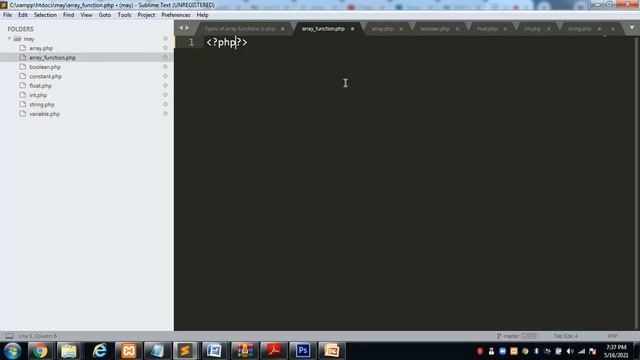This screenshot has width=640, height=360.
Task: Launch Google Chrome from the taskbar
Action: click(x=40, y=351)
